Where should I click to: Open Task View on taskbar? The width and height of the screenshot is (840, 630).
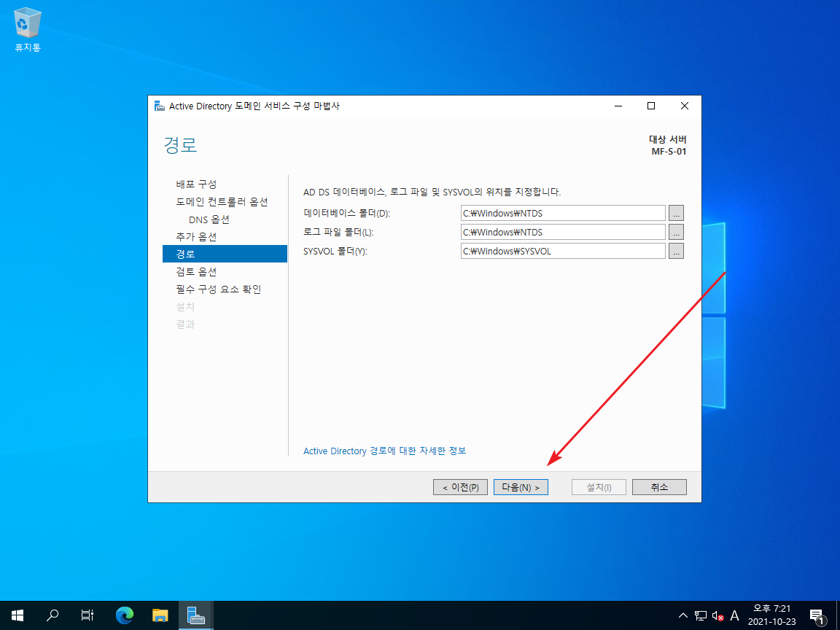pos(87,615)
